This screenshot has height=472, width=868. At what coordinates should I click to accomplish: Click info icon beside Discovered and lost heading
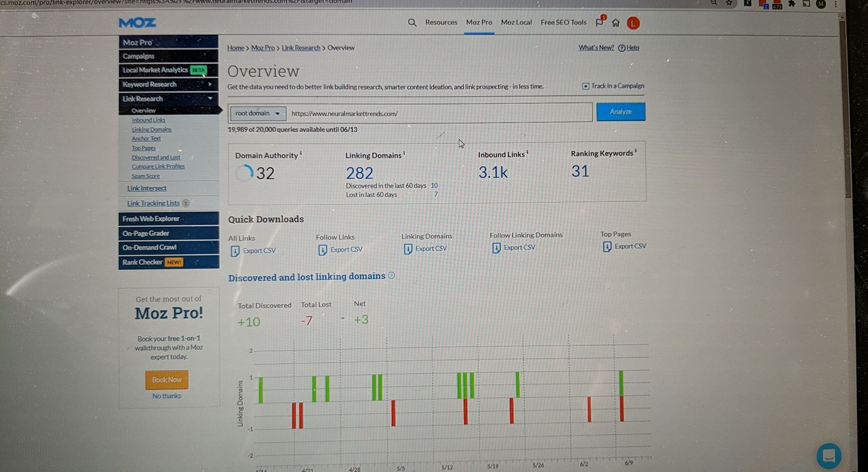[391, 276]
